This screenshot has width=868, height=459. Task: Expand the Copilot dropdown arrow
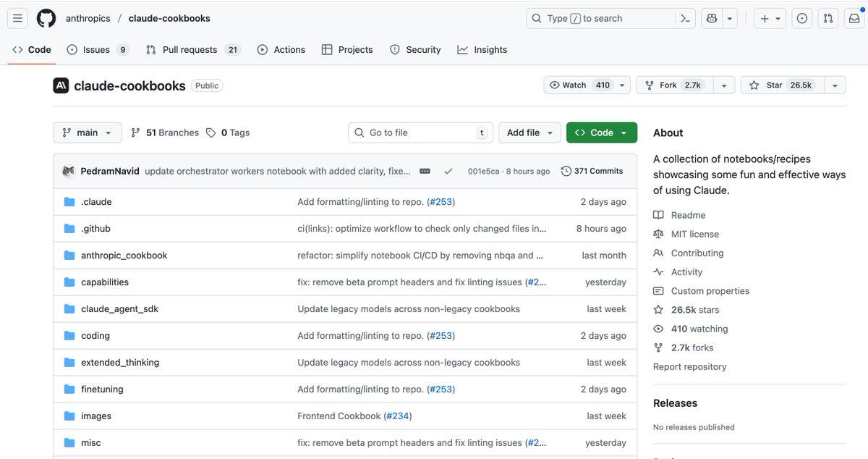730,18
